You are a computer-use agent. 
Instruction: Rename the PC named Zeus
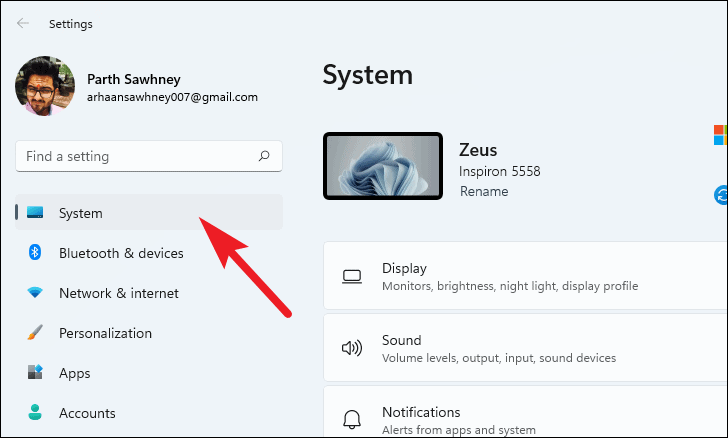tap(484, 191)
